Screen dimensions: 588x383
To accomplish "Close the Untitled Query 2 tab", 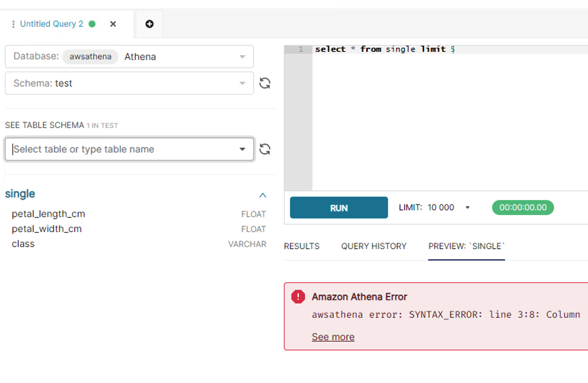I will point(113,24).
